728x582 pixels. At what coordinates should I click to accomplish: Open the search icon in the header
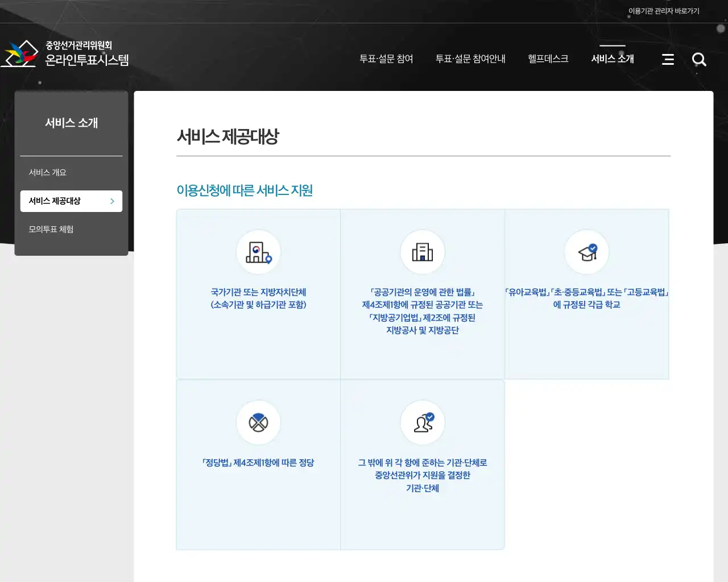pyautogui.click(x=699, y=59)
